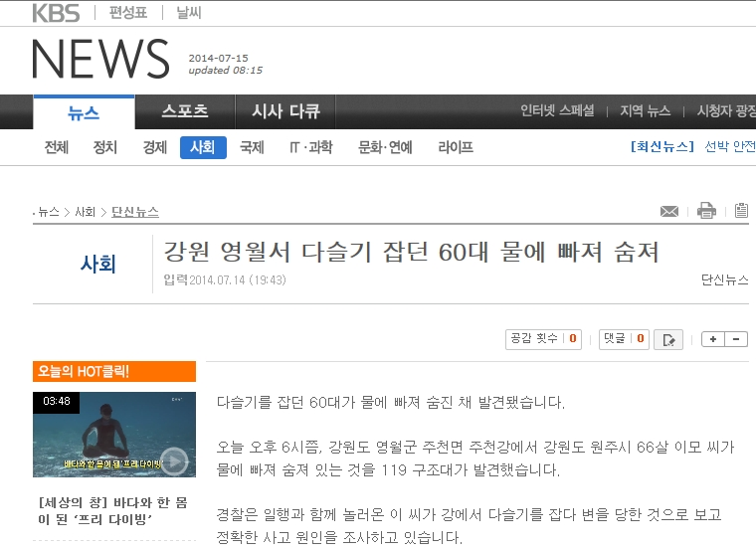Open the 문화·연예 category
Viewport: 756px width, 553px height.
(385, 147)
